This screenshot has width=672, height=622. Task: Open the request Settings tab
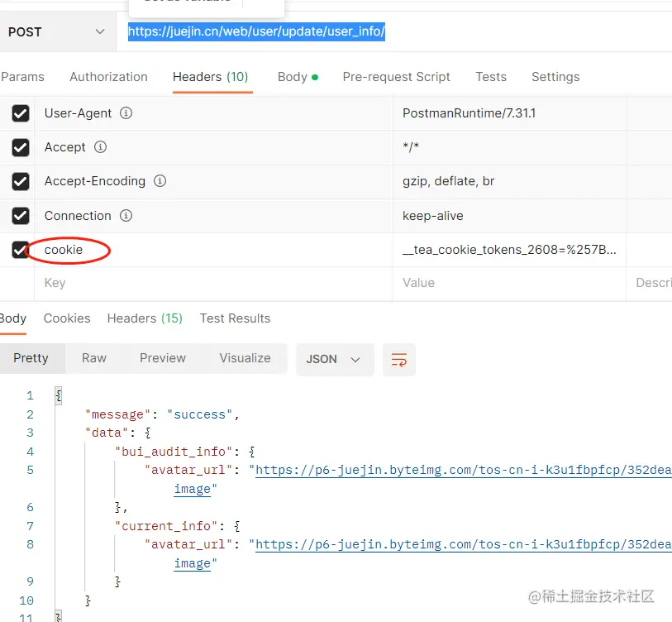click(x=555, y=77)
